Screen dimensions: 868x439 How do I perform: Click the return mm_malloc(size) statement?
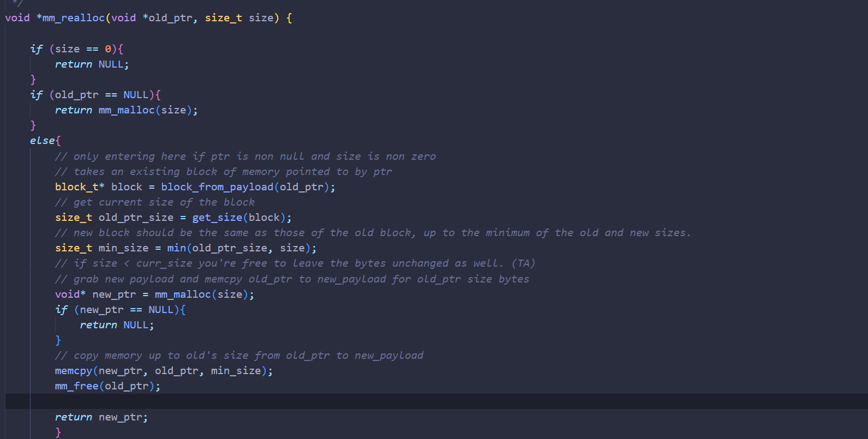click(x=126, y=110)
